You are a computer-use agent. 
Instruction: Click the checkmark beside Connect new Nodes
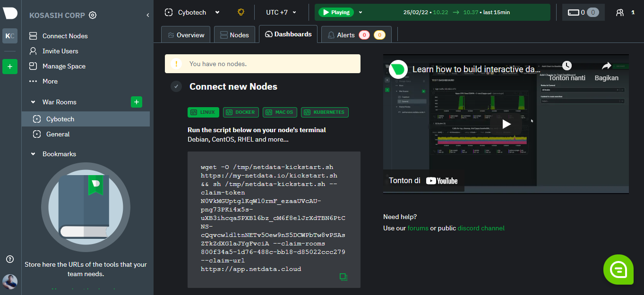tap(176, 86)
